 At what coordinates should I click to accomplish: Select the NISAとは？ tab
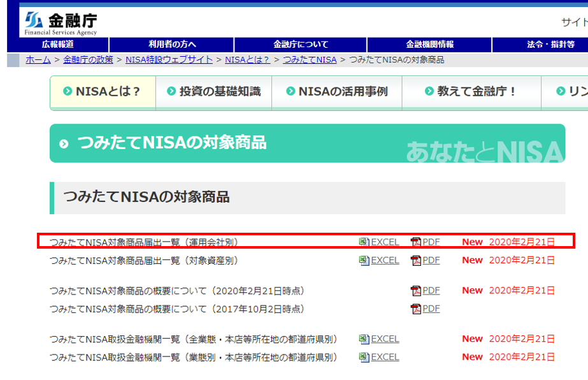click(x=103, y=92)
